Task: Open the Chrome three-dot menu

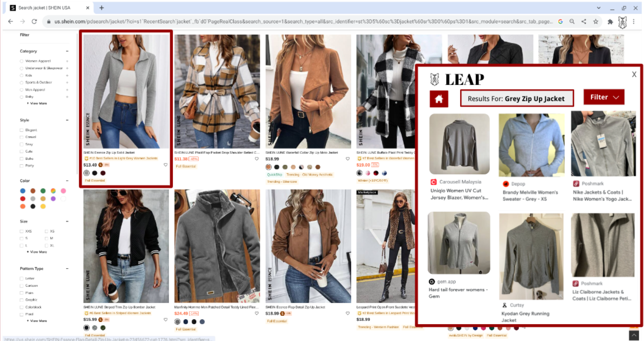Action: (x=635, y=21)
